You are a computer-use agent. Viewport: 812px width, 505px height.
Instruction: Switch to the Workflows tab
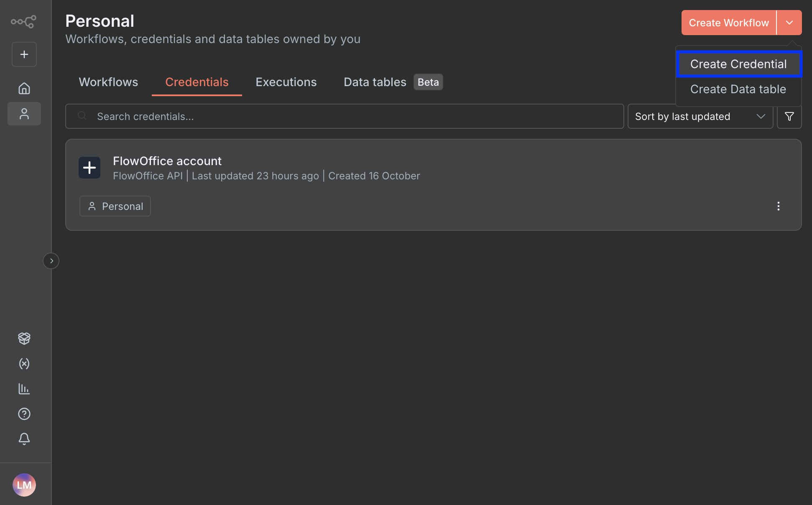coord(108,82)
